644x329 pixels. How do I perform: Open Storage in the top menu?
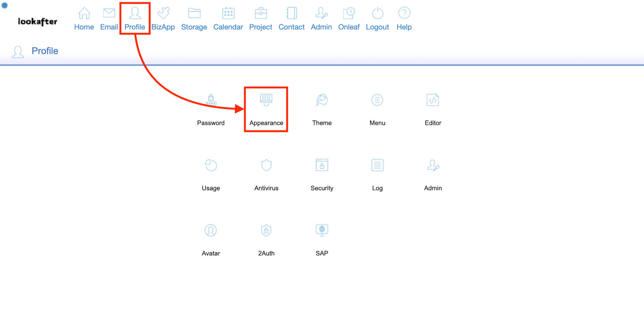point(194,19)
